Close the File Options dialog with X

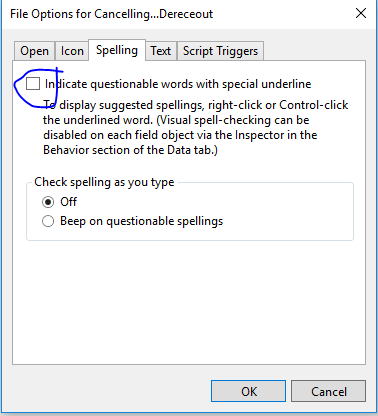[361, 14]
